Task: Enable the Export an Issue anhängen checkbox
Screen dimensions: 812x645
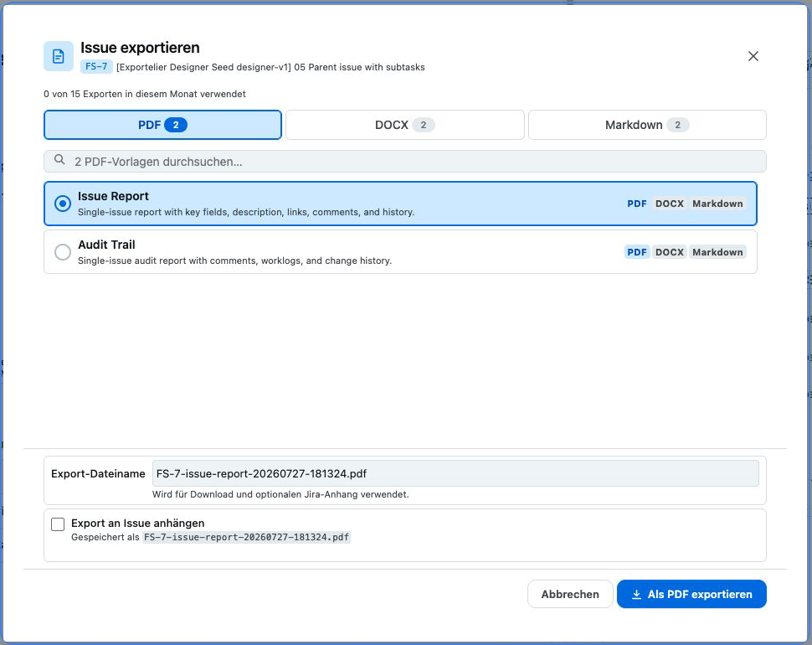Action: coord(58,524)
